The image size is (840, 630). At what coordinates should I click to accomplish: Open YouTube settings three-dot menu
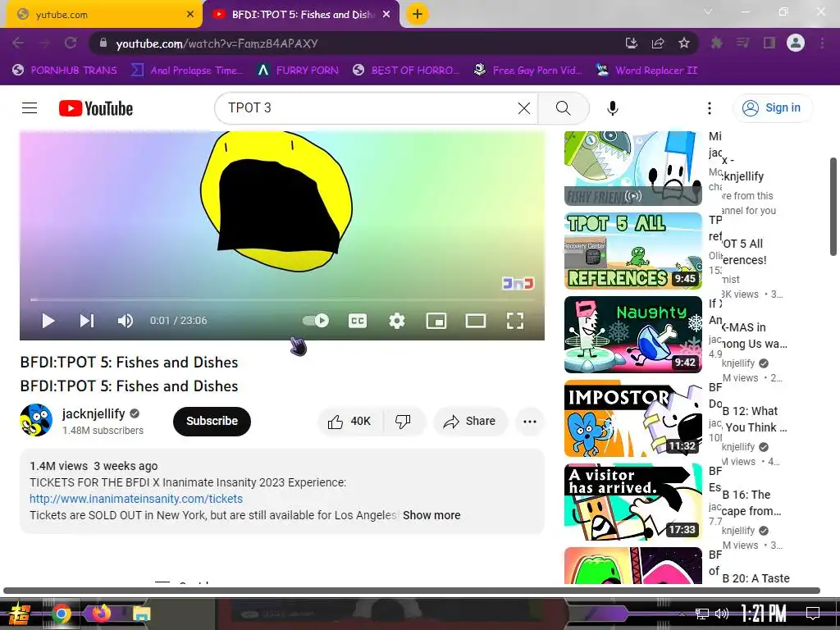point(710,108)
